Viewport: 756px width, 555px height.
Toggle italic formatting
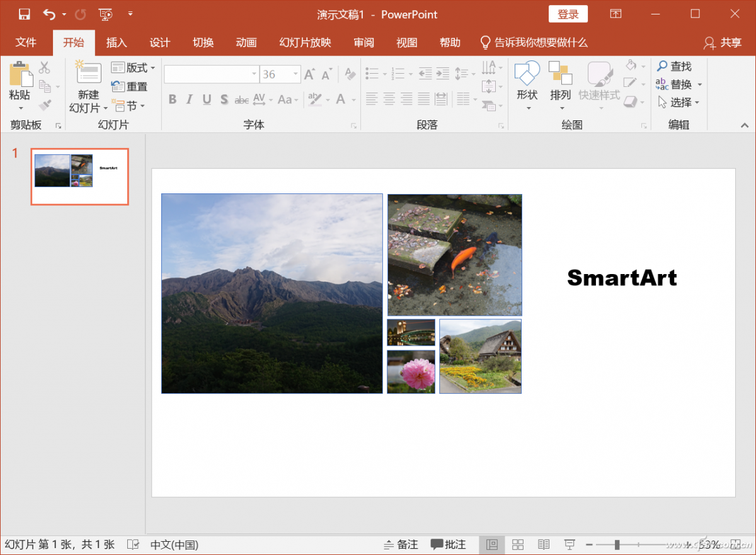coord(190,99)
